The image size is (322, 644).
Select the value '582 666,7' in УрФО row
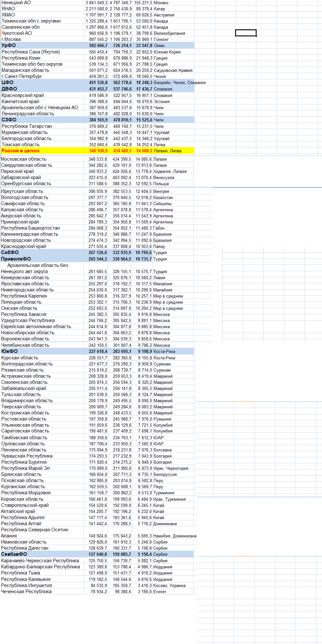click(x=99, y=45)
